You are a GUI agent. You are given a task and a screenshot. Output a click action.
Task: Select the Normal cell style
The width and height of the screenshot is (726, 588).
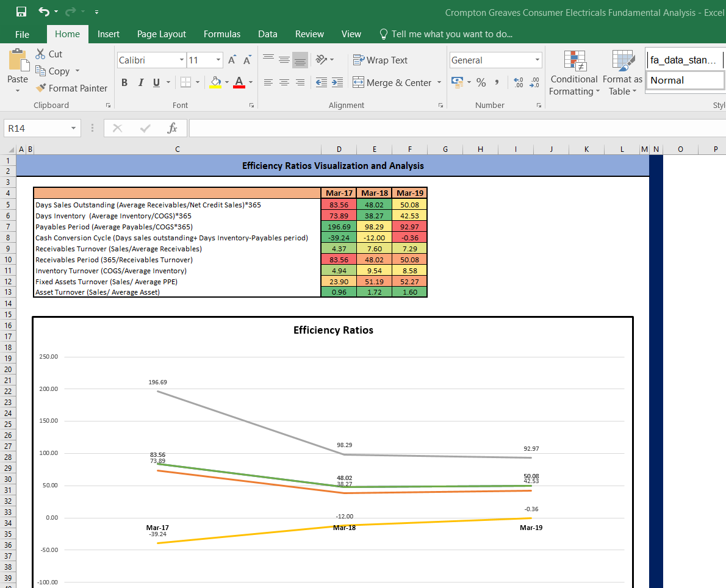685,81
